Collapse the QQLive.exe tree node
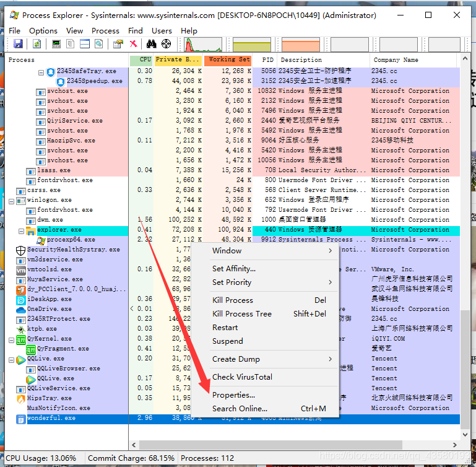The width and height of the screenshot is (476, 467). click(11, 360)
